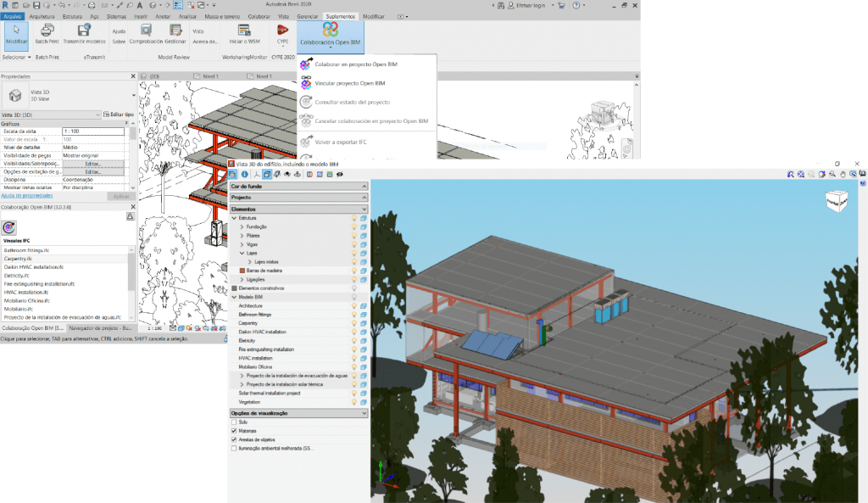Screen dimensions: 868x503
Task: Click the eye icon in the BIM viewer toolbar
Action: coord(340,174)
